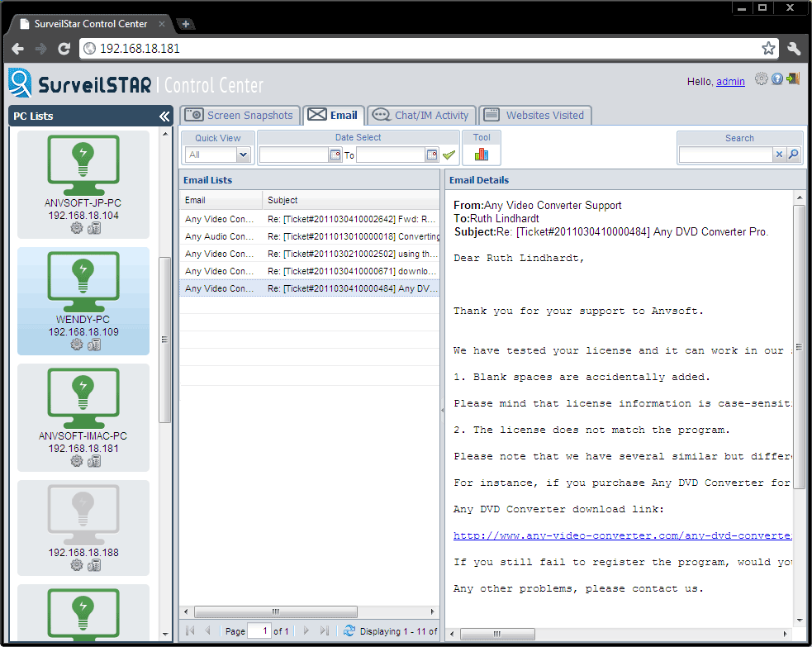This screenshot has height=647, width=812.
Task: Go to the last email page
Action: click(x=324, y=630)
